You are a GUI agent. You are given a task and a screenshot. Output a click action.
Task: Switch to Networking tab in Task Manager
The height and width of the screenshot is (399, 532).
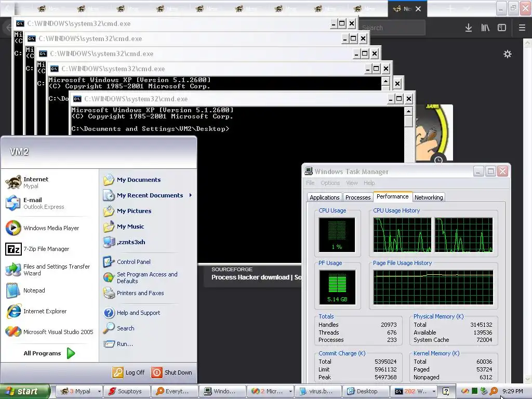click(429, 197)
